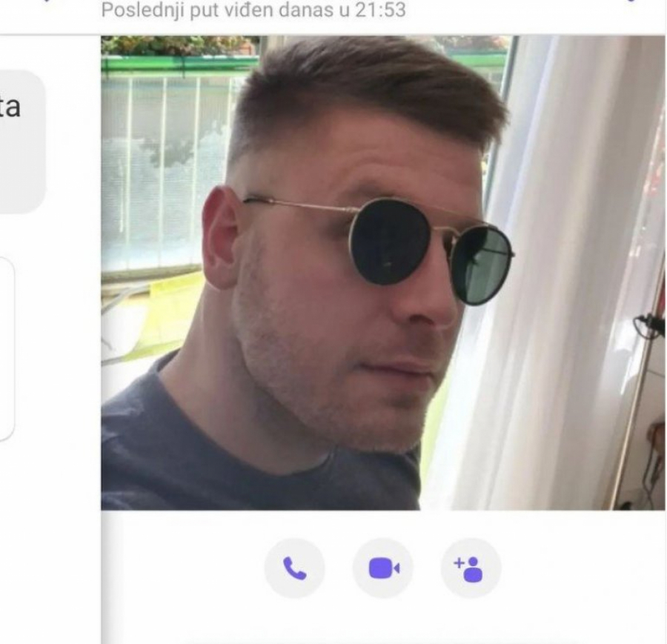Click the blank area right of the add-person button
667x644 pixels.
(583, 568)
